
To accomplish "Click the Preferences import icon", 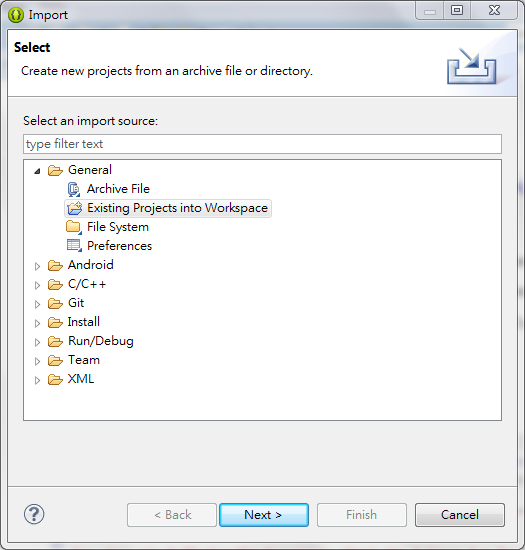I will tap(74, 246).
